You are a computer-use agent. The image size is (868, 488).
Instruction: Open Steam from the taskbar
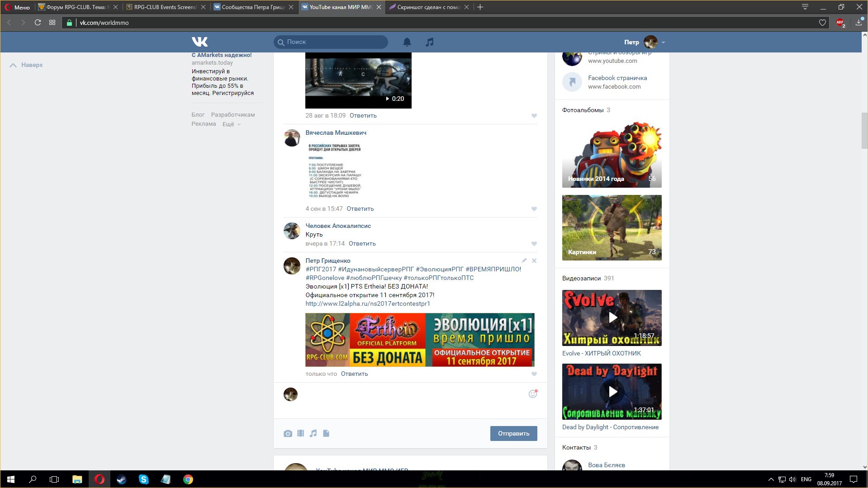121,479
